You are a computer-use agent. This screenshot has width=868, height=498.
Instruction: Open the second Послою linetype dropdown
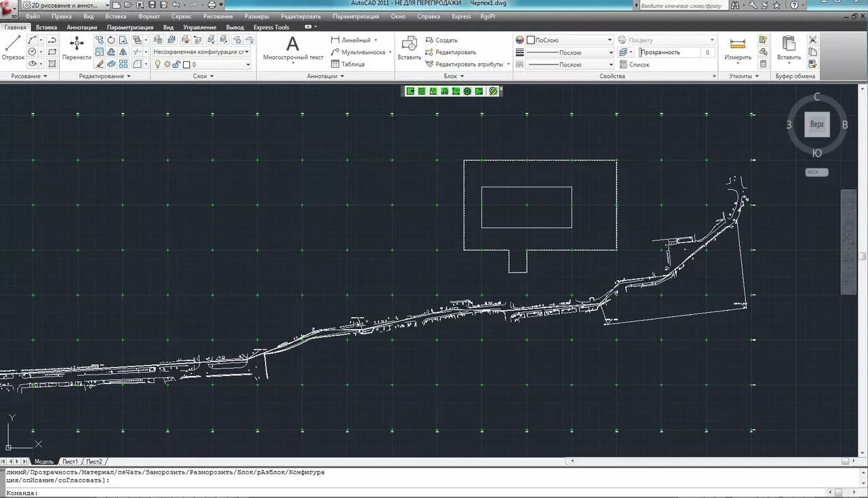click(570, 64)
